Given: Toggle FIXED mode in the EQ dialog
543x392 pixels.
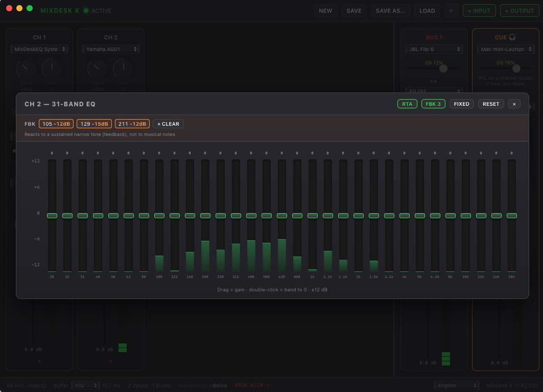Looking at the screenshot, I should pyautogui.click(x=462, y=104).
